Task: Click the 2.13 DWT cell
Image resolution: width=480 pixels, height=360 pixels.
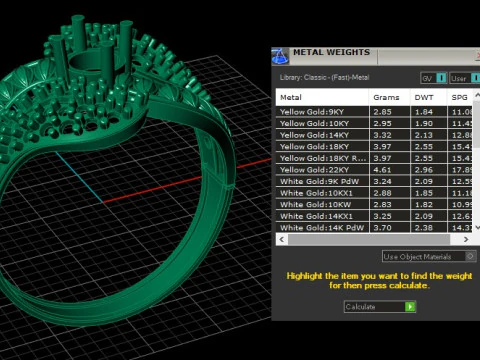Action: pos(428,135)
